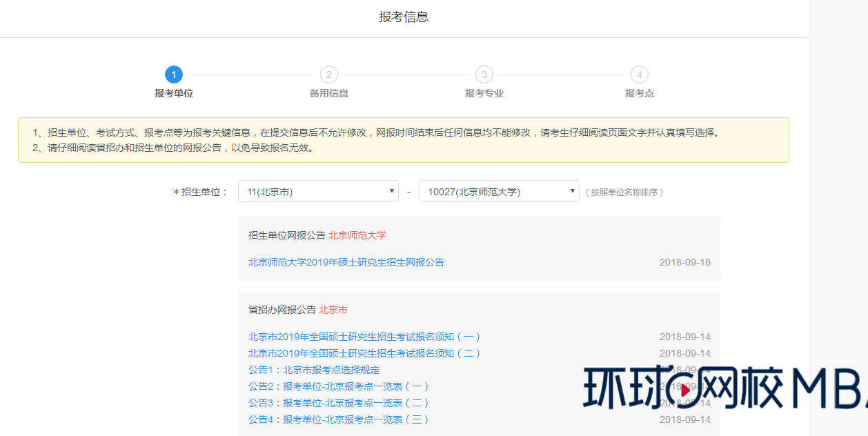868x436 pixels.
Task: Click inside the province selector combo box
Action: pos(317,191)
